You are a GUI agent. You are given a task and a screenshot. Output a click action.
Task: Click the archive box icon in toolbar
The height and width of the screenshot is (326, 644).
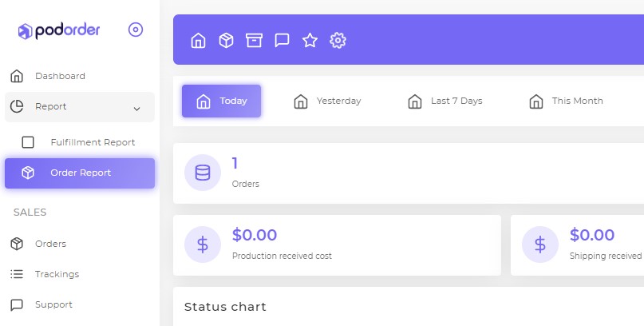tap(254, 40)
